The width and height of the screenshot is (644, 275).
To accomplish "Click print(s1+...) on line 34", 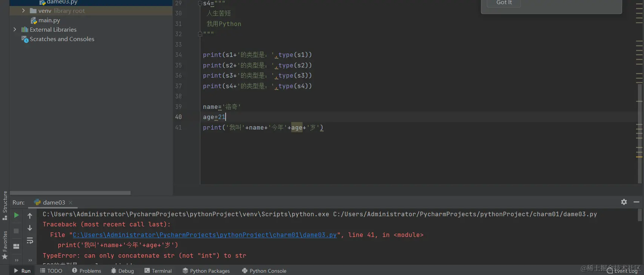I will [x=257, y=55].
